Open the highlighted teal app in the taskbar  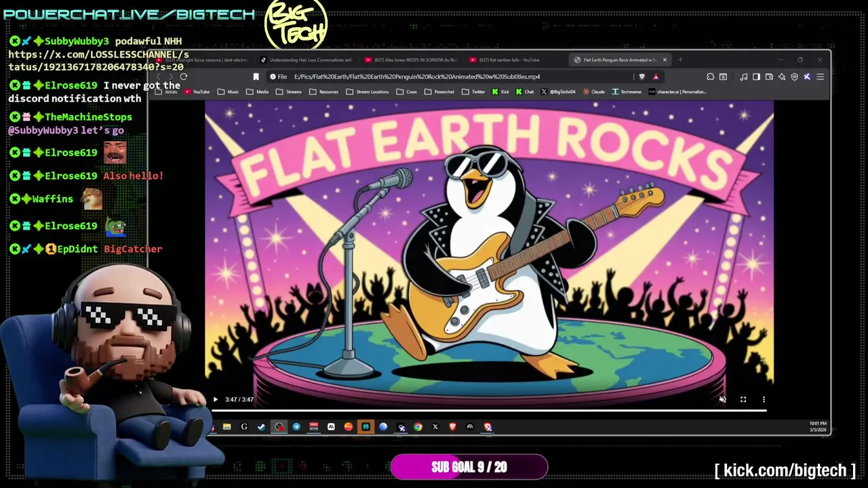pos(366,427)
